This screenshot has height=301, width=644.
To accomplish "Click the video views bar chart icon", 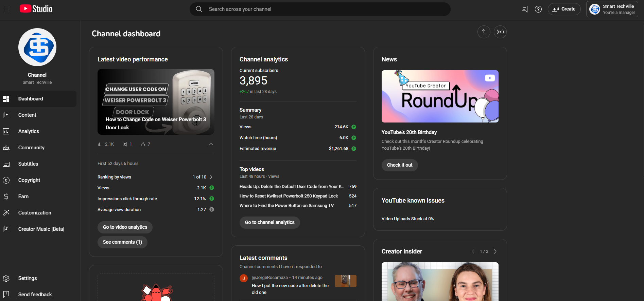I will pyautogui.click(x=100, y=144).
